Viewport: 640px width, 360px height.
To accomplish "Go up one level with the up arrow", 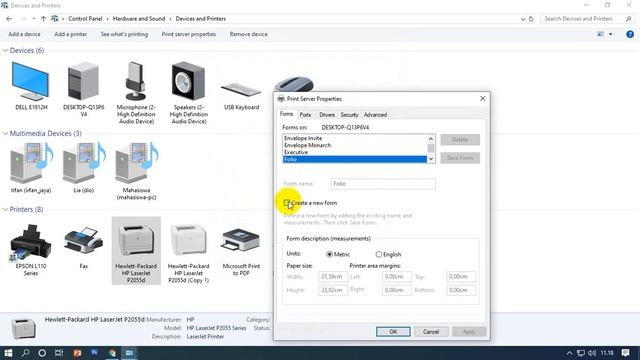I will (43, 19).
